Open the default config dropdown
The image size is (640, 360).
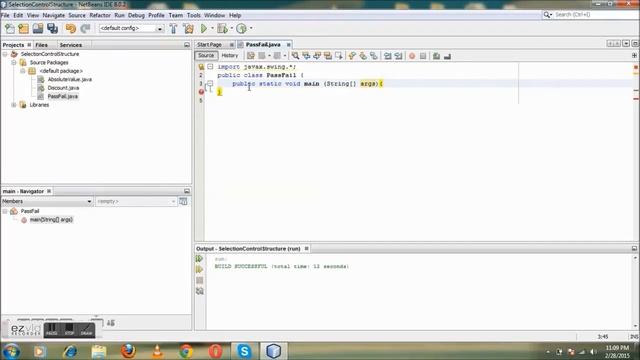point(131,28)
